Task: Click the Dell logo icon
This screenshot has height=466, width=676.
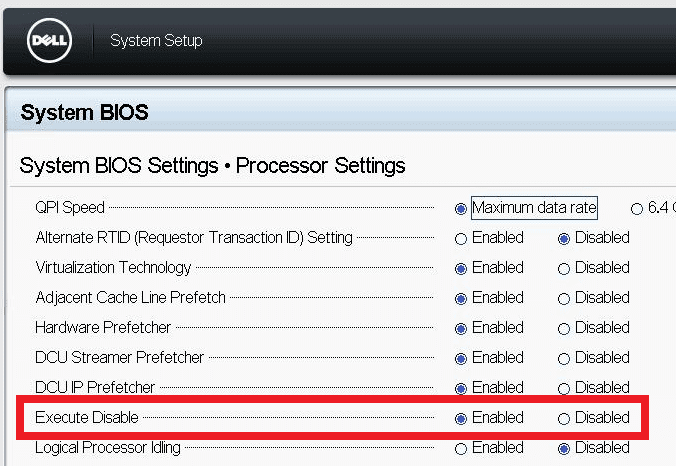Action: pyautogui.click(x=48, y=40)
